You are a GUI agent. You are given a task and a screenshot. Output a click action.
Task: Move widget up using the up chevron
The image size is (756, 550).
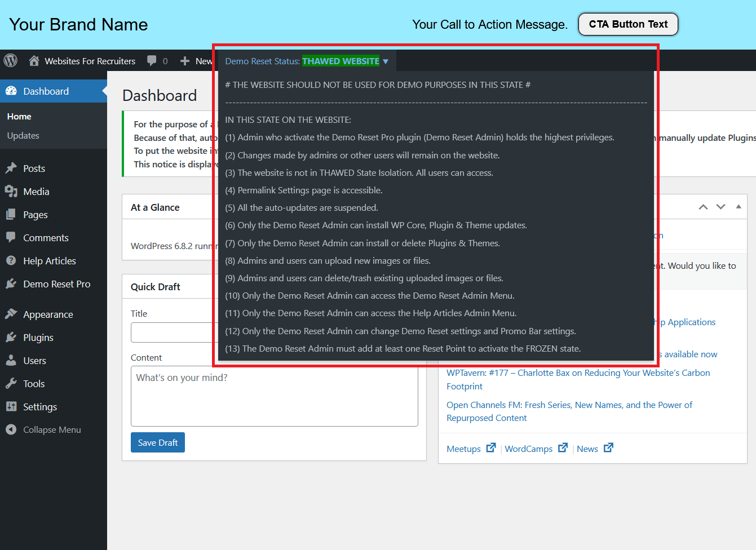[703, 207]
